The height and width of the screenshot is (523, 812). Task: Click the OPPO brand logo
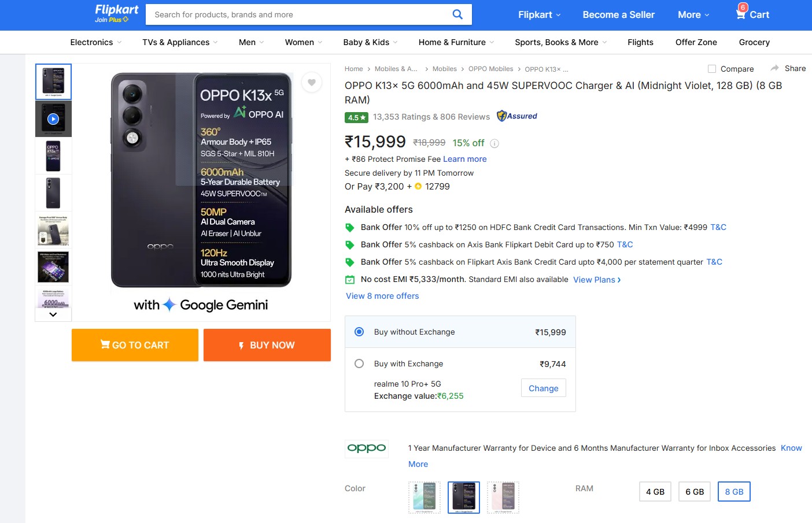pos(367,448)
